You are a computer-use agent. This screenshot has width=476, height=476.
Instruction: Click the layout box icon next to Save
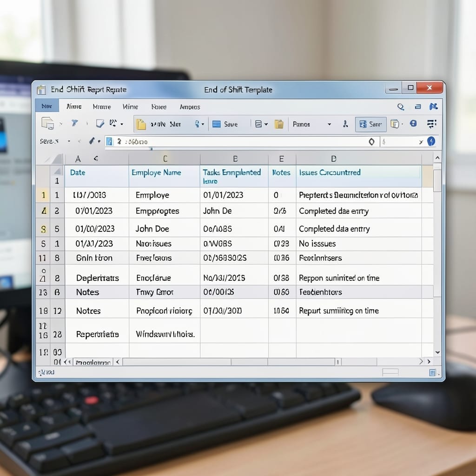[x=258, y=124]
